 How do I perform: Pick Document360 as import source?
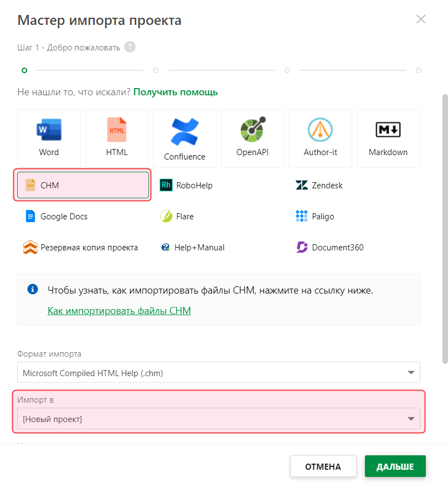tap(337, 248)
